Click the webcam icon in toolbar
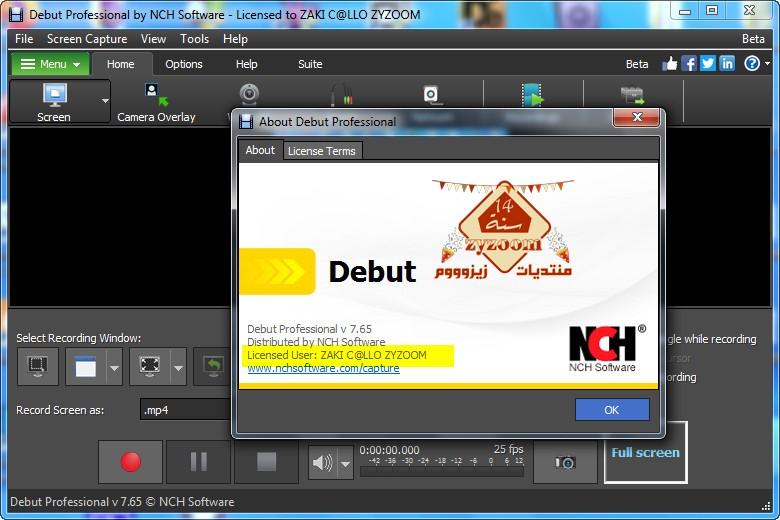This screenshot has height=520, width=780. (x=249, y=94)
